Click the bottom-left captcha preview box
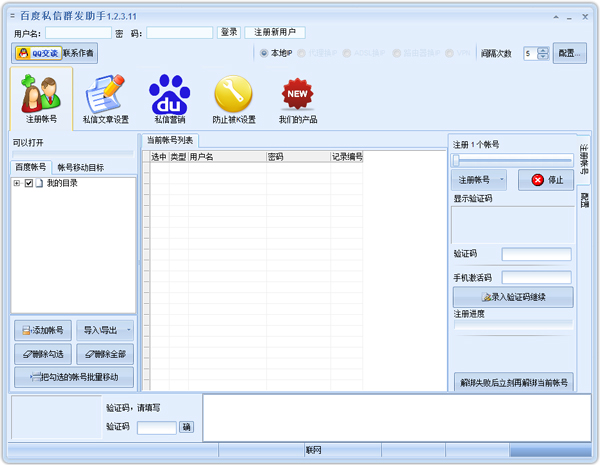Screen dimensions: 600x465 click(56, 417)
